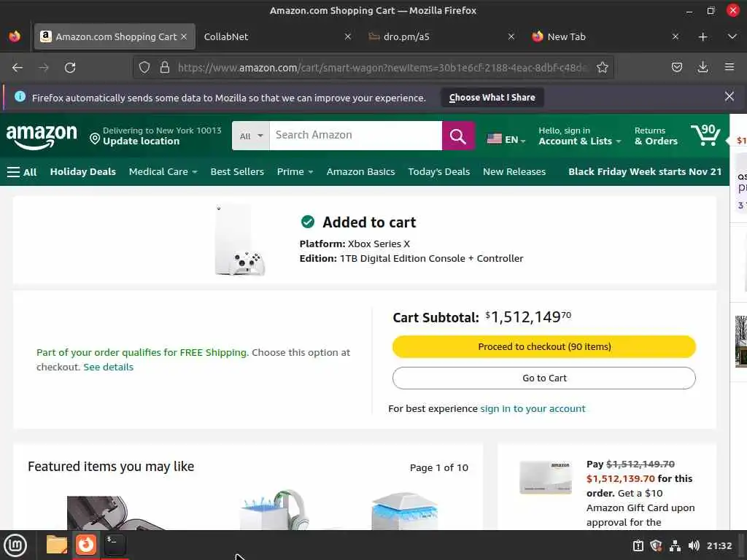Click the update manager tray icon

tap(638, 545)
